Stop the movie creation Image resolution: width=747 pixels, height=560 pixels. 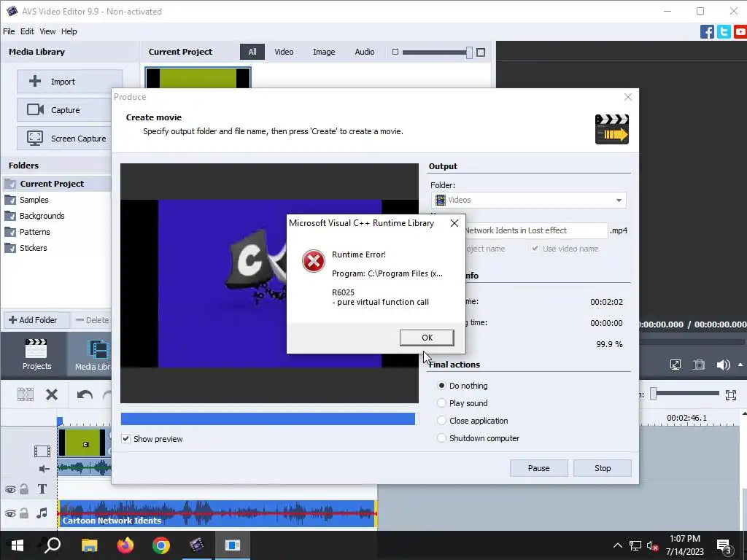tap(602, 468)
